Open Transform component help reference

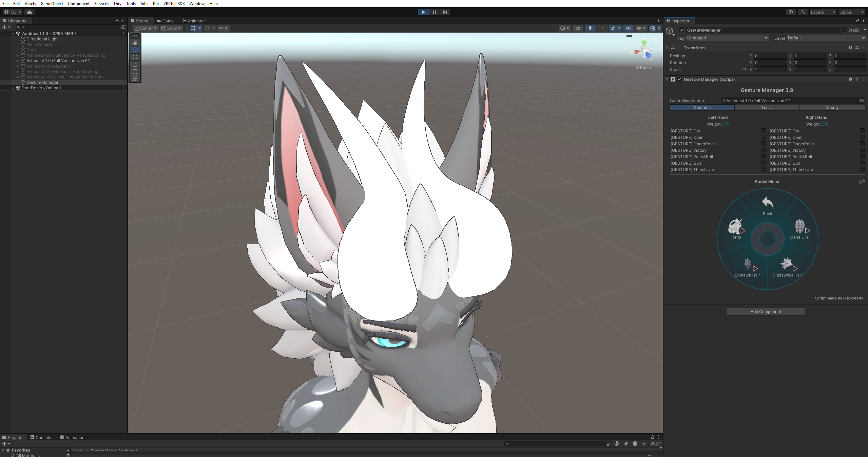tap(850, 48)
